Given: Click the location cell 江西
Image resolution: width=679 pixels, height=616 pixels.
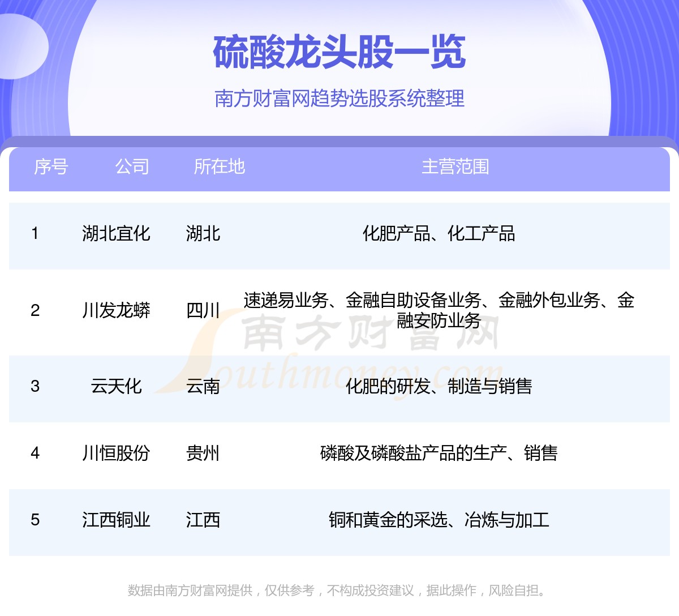Looking at the screenshot, I should point(203,520).
